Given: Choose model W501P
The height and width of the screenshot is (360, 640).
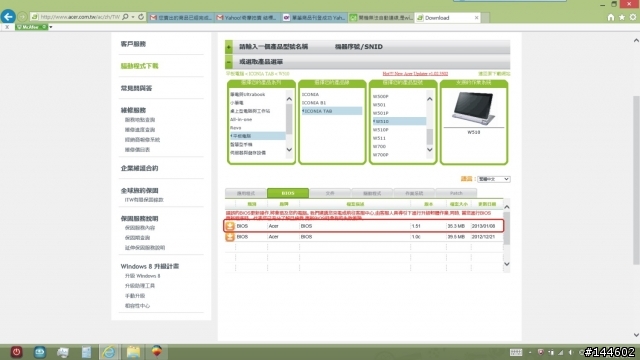Looking at the screenshot, I should 380,113.
